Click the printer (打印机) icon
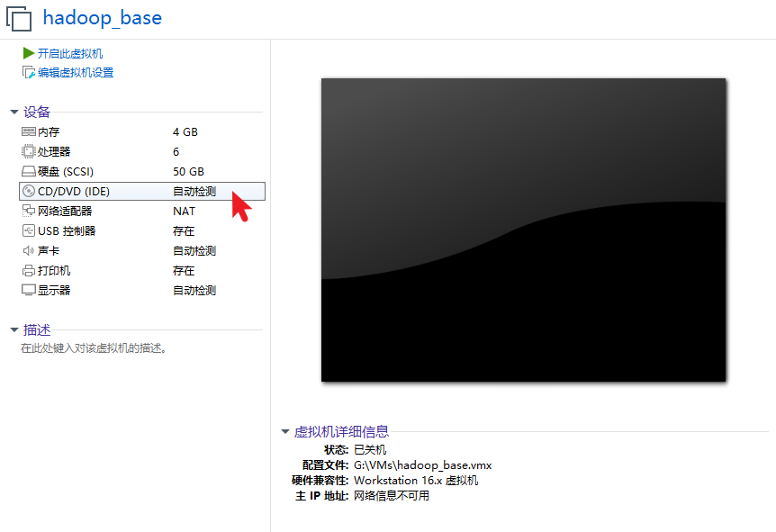 (x=29, y=271)
